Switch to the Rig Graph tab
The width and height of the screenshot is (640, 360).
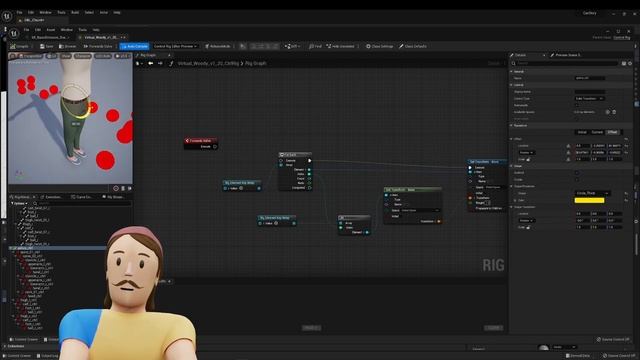coord(148,55)
